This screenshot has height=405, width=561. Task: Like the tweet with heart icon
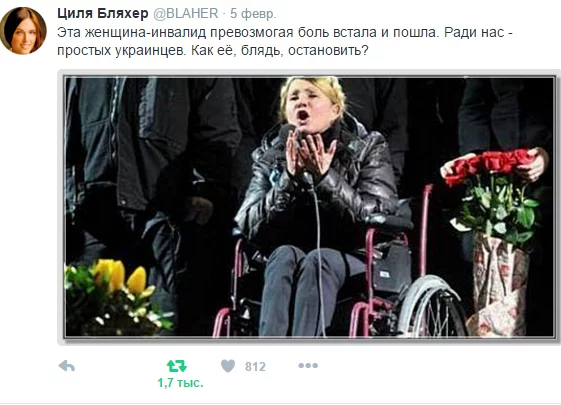[228, 366]
